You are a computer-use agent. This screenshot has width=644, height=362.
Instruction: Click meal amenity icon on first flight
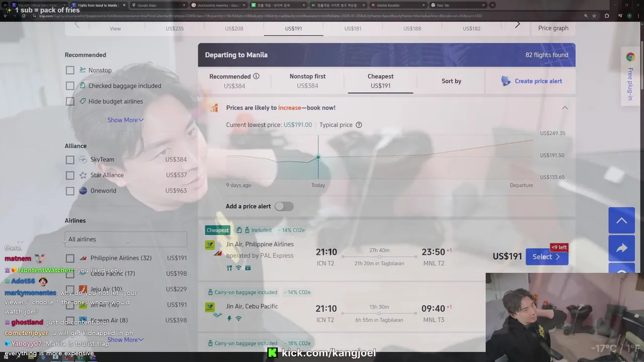[x=229, y=268]
